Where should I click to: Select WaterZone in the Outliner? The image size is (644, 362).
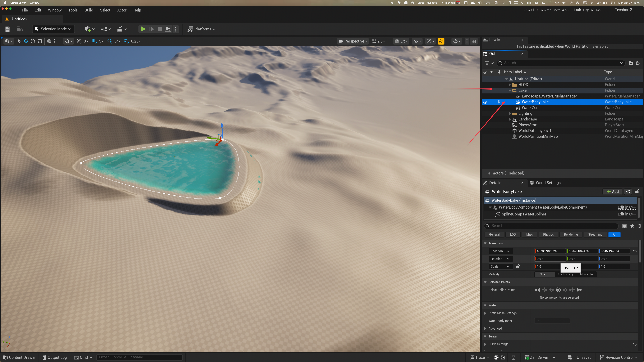531,108
